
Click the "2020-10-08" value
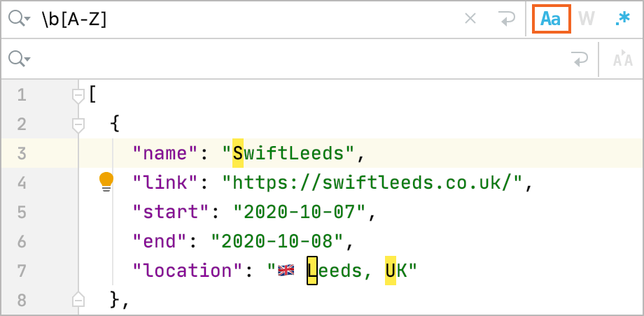(276, 241)
